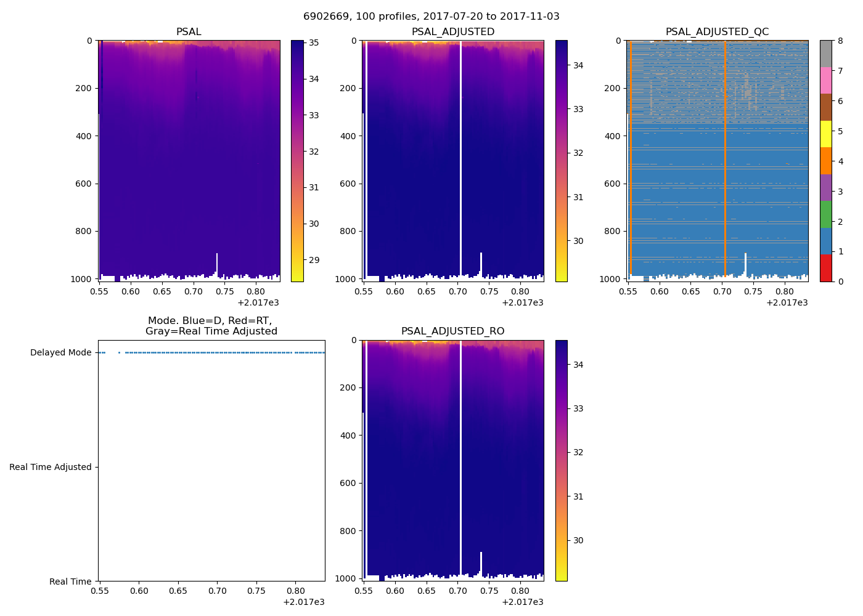Click the 'Delayed Mode' axis label

tap(60, 353)
